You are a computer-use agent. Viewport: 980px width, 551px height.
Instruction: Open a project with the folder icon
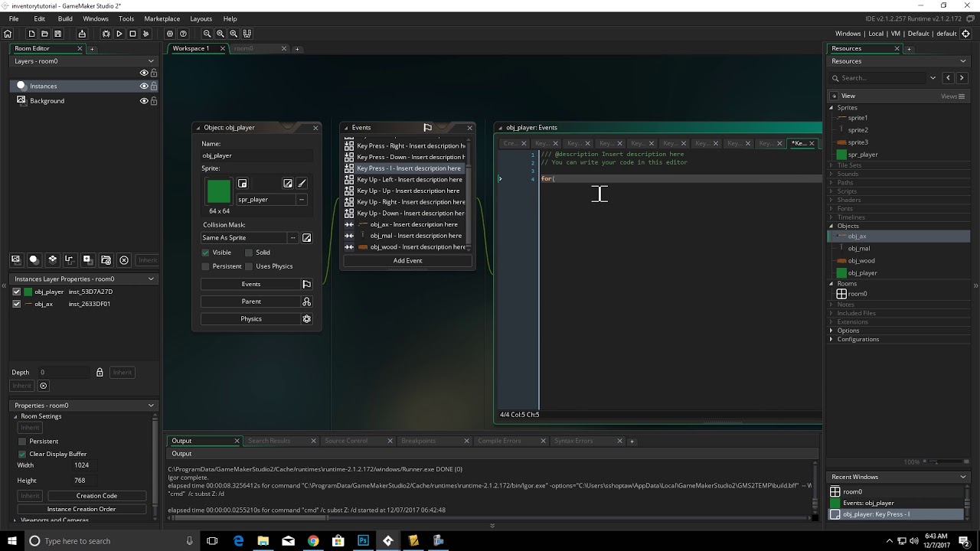(44, 34)
